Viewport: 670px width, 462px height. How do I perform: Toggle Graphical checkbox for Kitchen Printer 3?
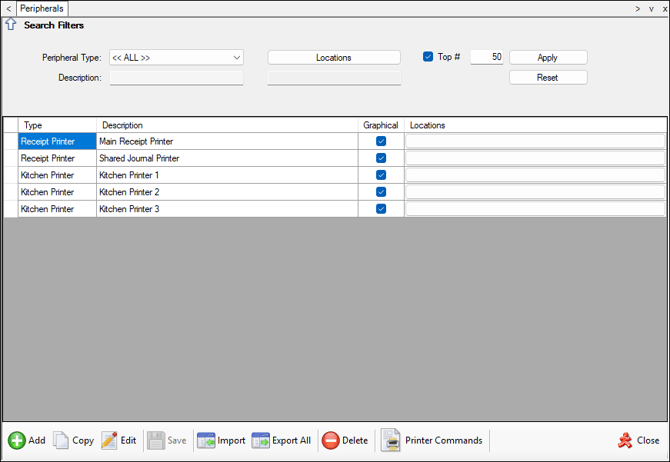coord(381,209)
